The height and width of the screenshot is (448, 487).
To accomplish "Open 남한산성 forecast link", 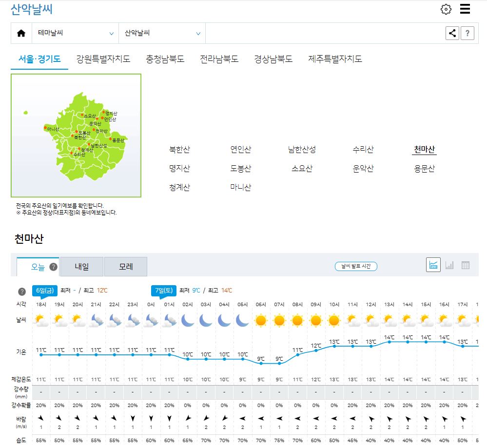I will click(302, 150).
